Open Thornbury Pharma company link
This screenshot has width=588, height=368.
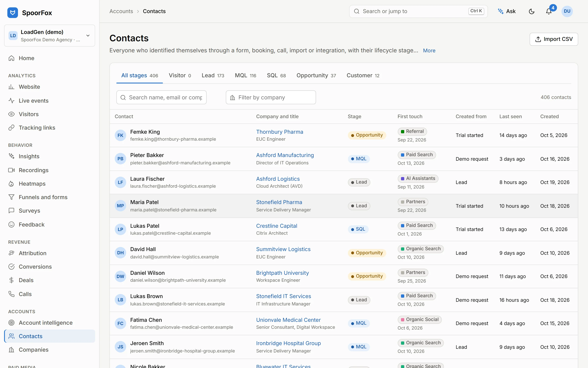[x=280, y=132]
